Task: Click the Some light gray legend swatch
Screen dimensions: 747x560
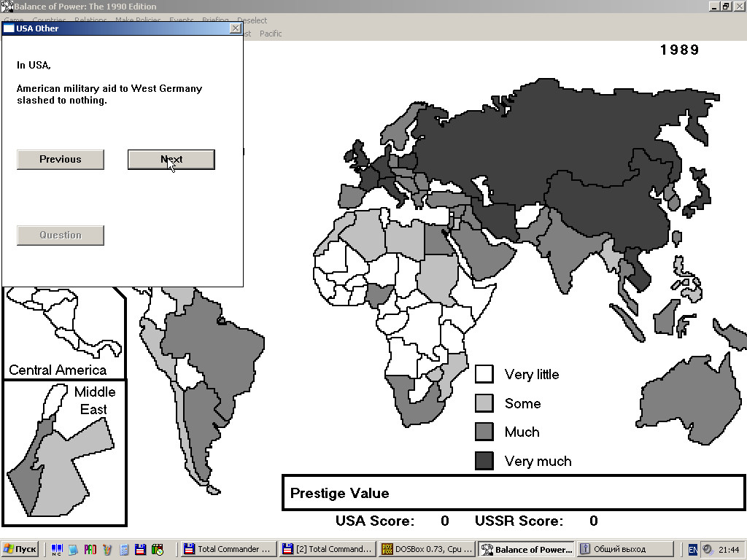Action: point(484,403)
